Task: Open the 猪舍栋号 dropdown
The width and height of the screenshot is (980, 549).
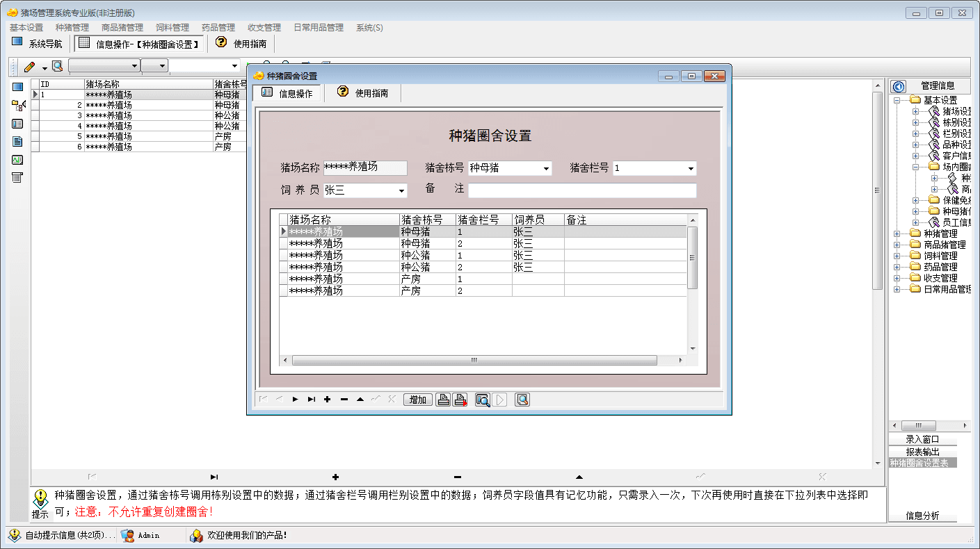Action: (546, 169)
